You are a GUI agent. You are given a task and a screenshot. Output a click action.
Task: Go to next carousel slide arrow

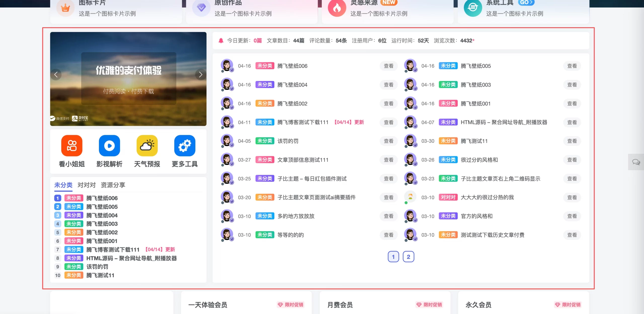pyautogui.click(x=200, y=74)
